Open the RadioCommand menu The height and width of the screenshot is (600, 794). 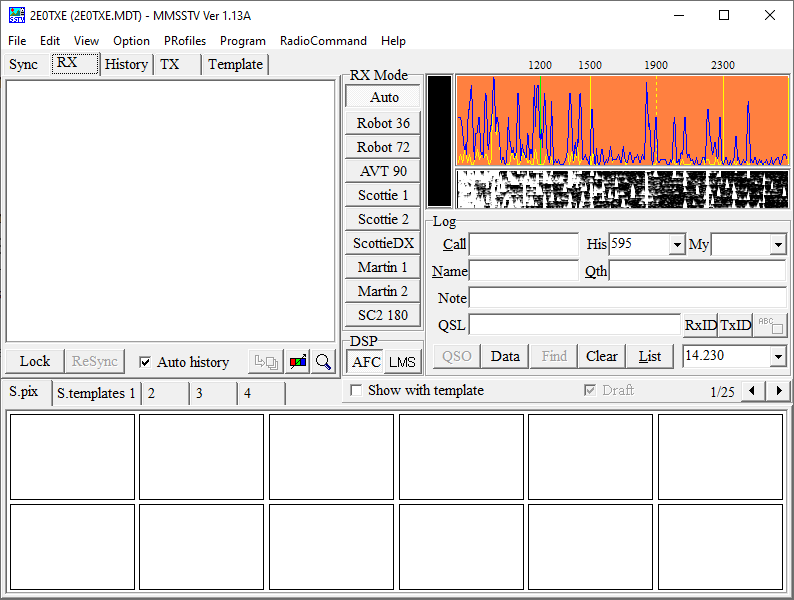click(x=323, y=41)
